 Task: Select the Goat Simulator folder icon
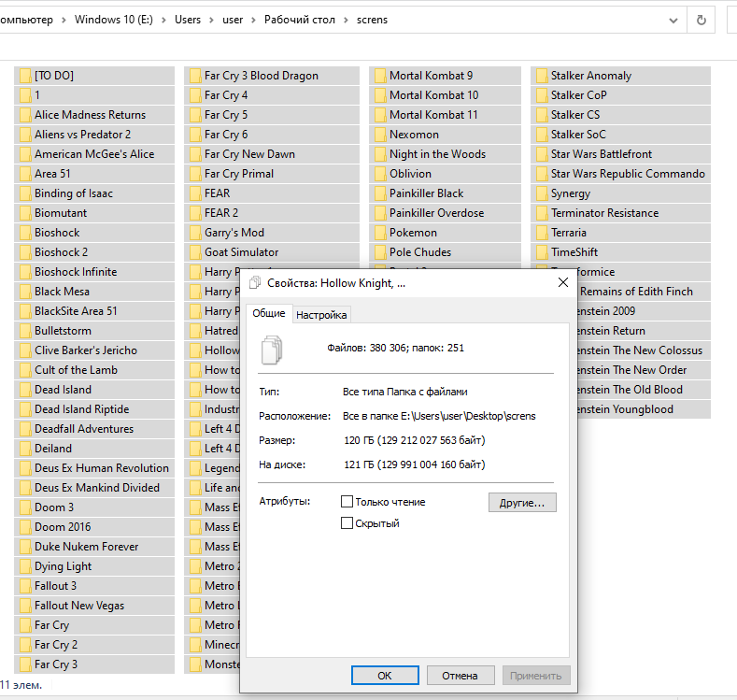(195, 252)
